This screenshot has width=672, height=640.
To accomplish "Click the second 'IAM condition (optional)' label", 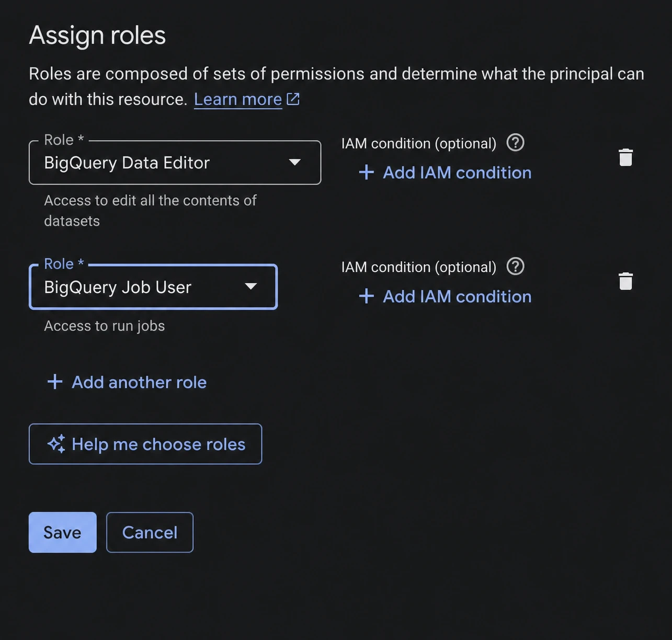I will tap(418, 267).
